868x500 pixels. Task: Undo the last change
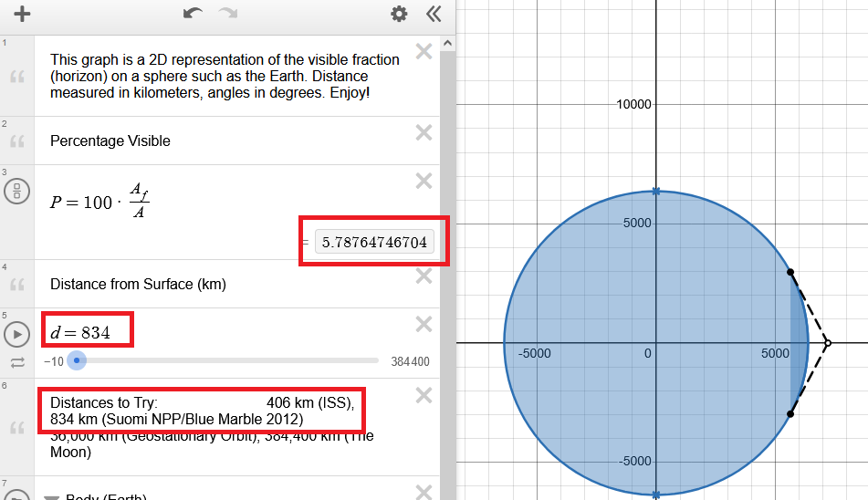(x=193, y=14)
